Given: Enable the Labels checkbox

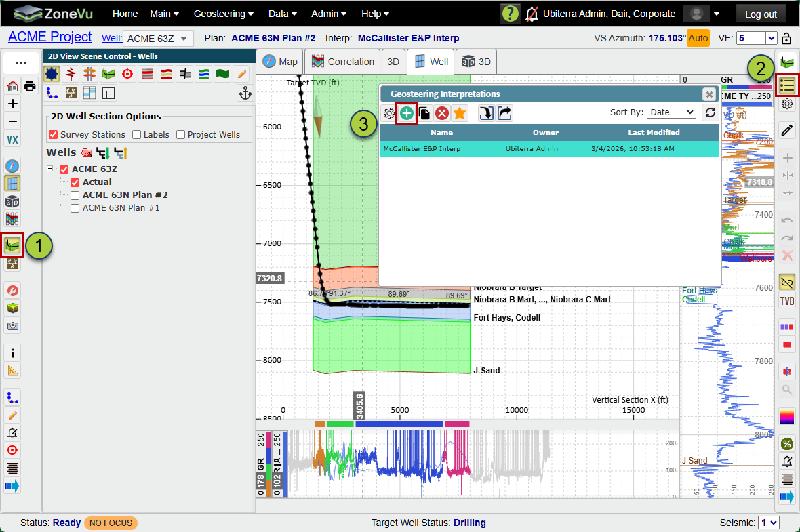Looking at the screenshot, I should (x=137, y=135).
